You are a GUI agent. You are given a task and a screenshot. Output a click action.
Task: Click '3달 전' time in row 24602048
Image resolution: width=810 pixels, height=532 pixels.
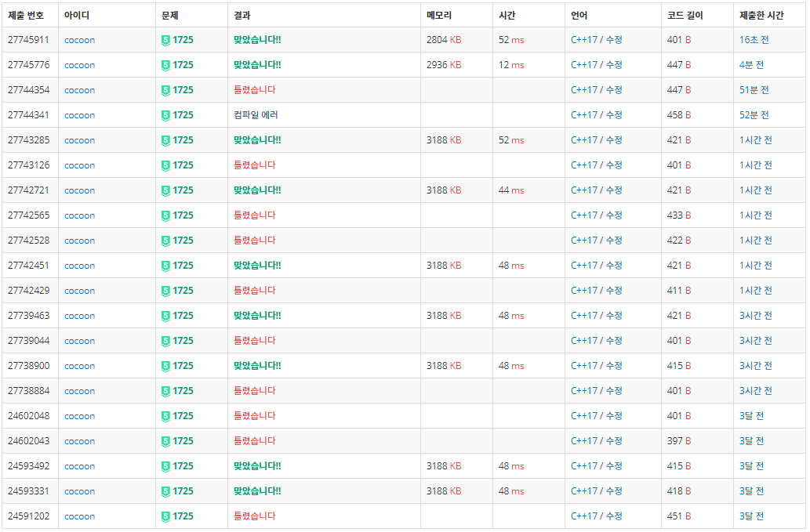point(751,416)
